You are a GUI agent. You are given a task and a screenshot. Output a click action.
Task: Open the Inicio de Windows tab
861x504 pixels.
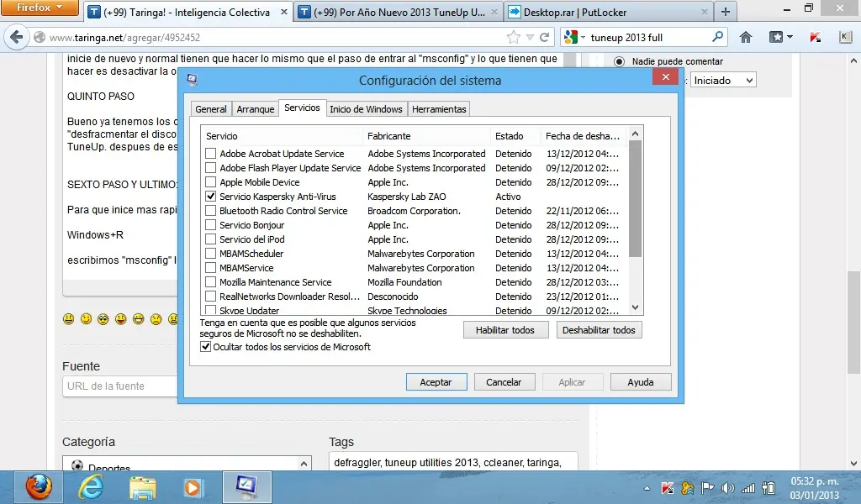pyautogui.click(x=367, y=109)
